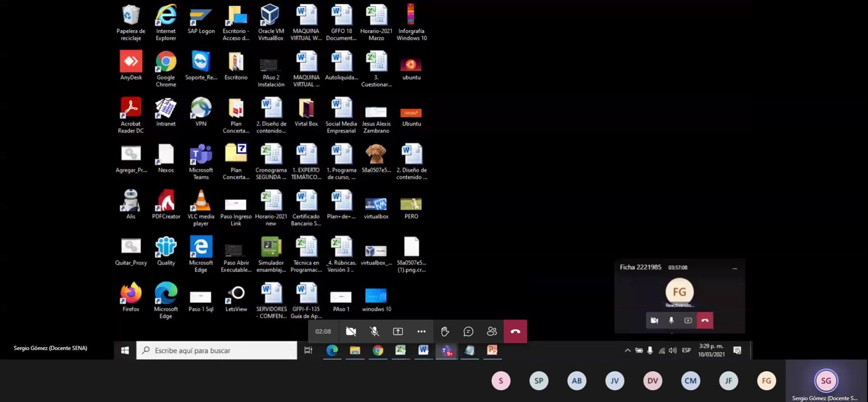Click the Windows Start button

point(125,351)
